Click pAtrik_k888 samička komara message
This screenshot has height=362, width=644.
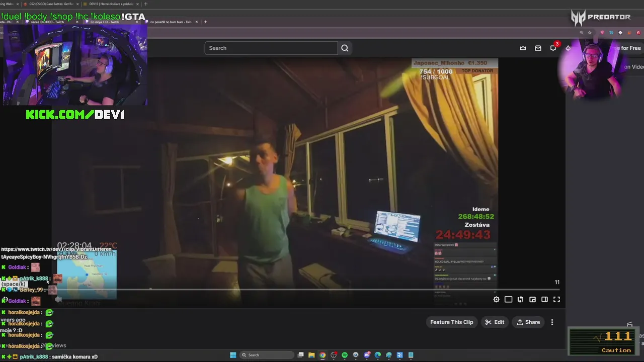(x=50, y=356)
